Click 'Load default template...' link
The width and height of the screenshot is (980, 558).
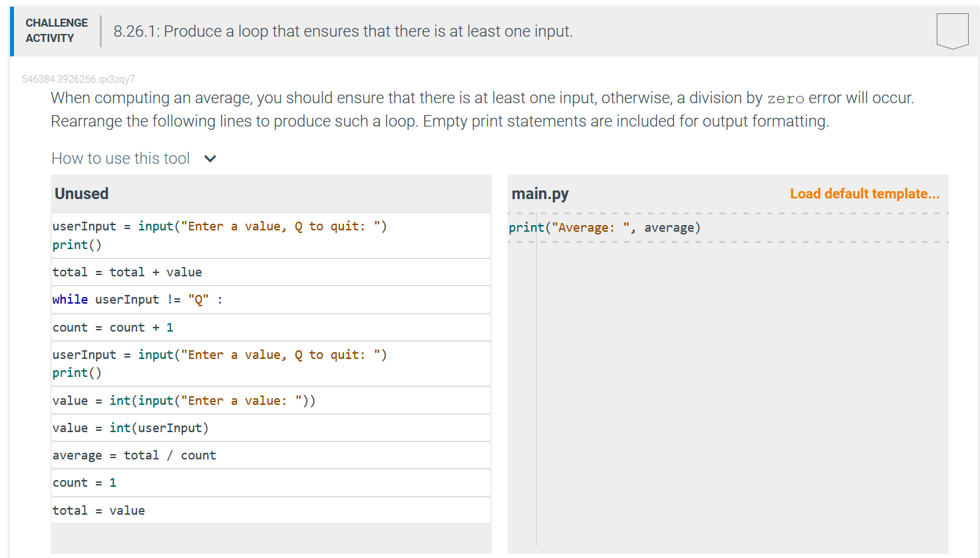pos(864,193)
